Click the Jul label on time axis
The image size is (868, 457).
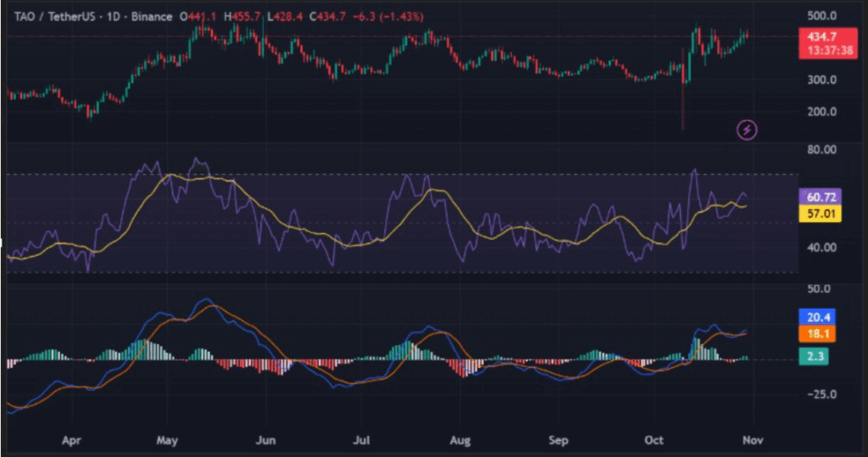(x=363, y=441)
